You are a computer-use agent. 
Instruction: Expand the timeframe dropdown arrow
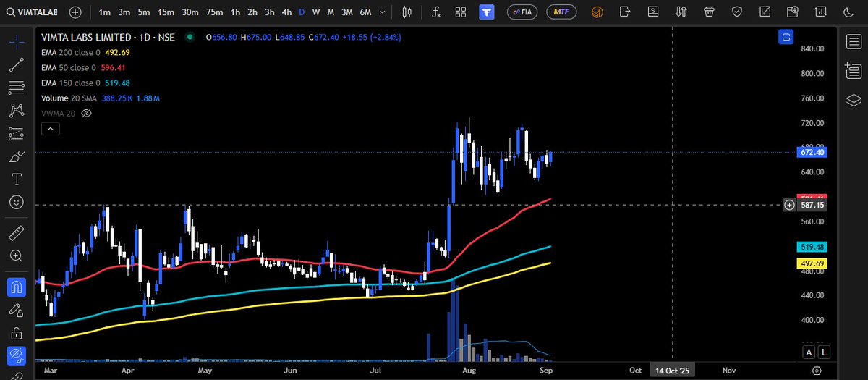(x=384, y=12)
